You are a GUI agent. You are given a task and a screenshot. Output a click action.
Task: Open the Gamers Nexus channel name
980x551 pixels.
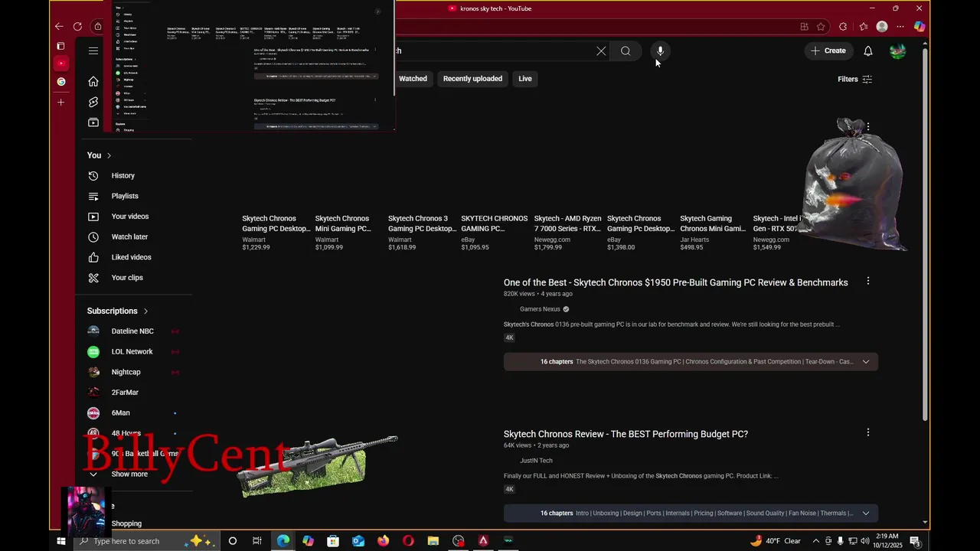540,309
